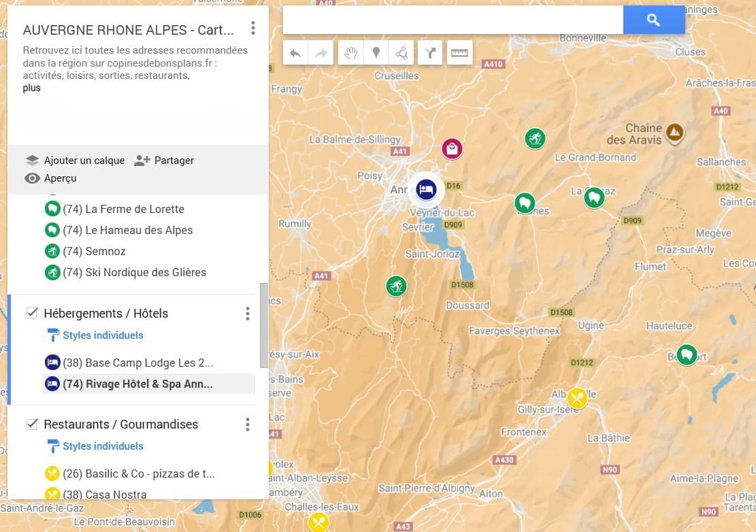756x532 pixels.
Task: Click Partager to share the map
Action: 164,161
